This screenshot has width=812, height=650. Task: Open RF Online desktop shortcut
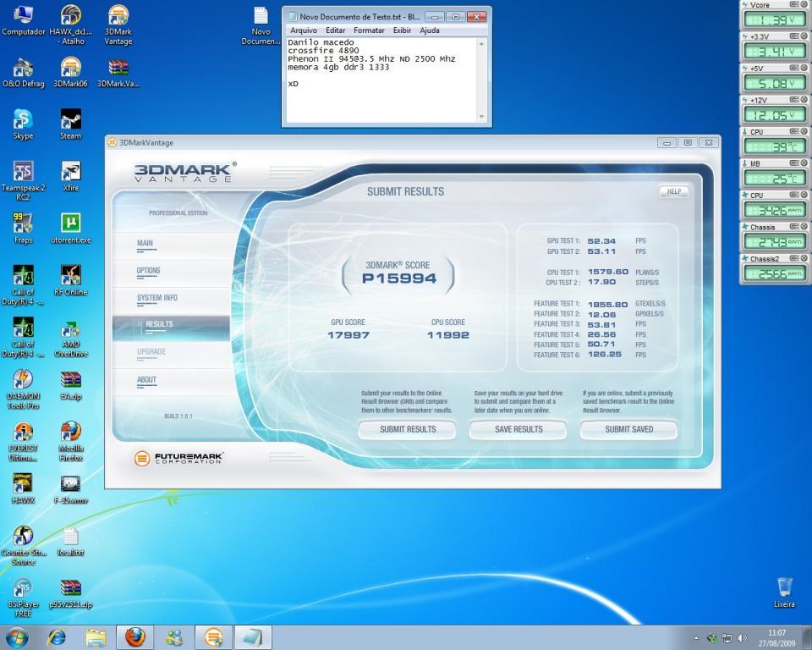[71, 280]
